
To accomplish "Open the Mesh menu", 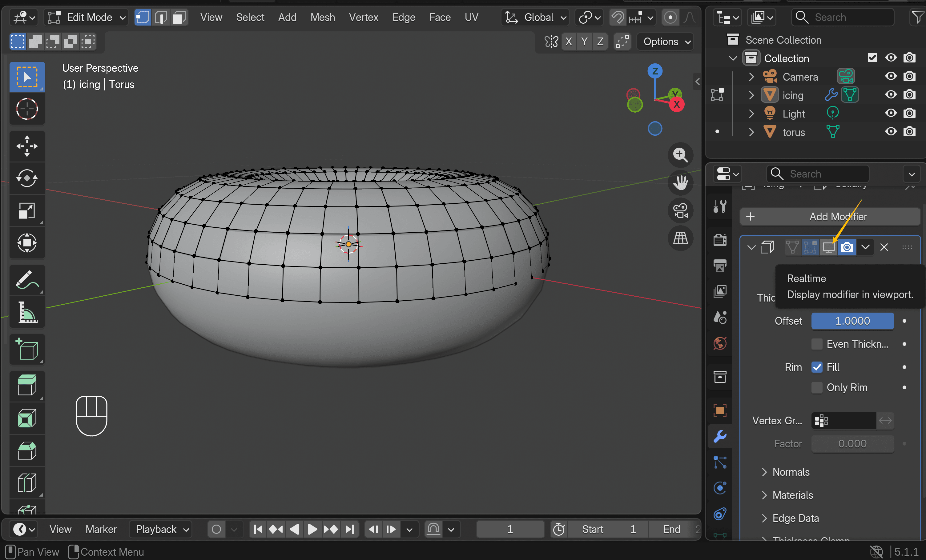I will (322, 17).
